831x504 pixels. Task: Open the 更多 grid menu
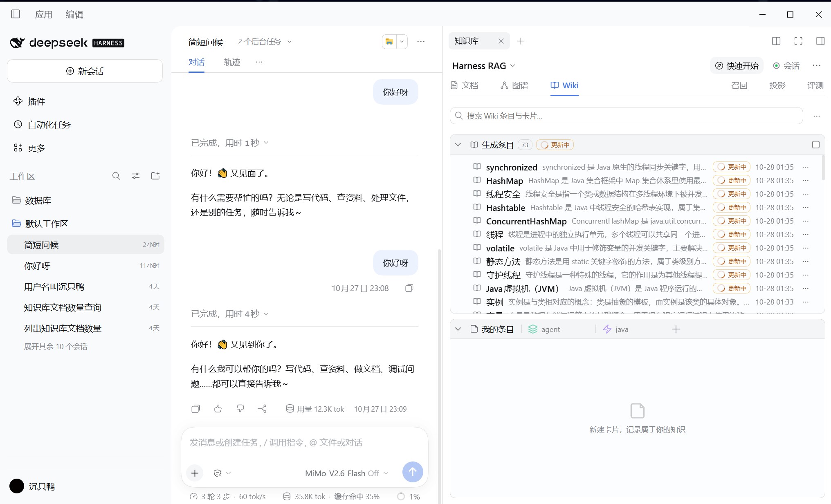point(29,148)
